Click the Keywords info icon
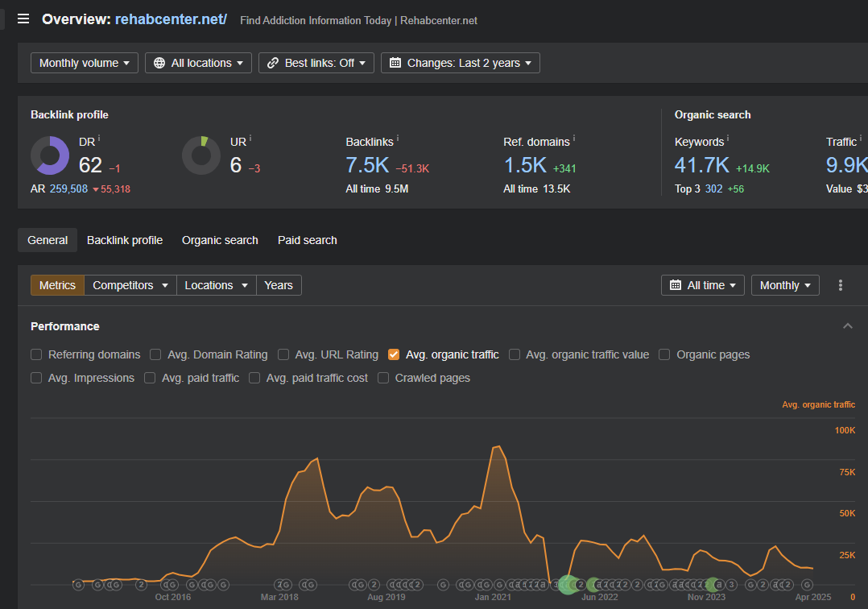The width and height of the screenshot is (868, 609). click(x=727, y=138)
